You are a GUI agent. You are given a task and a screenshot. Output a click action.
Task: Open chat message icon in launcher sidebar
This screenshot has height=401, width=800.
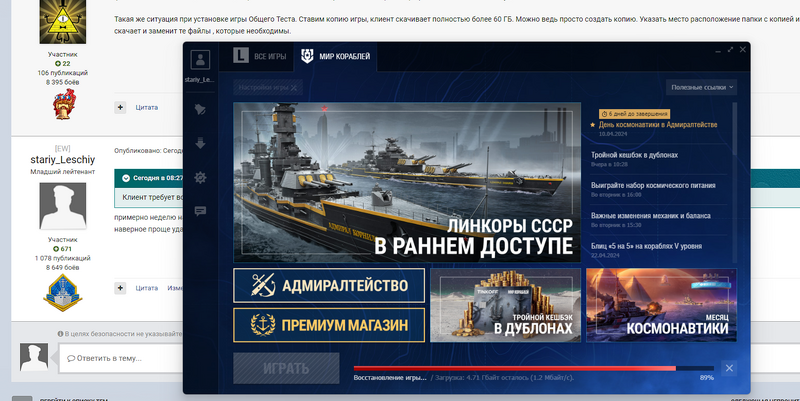[200, 211]
